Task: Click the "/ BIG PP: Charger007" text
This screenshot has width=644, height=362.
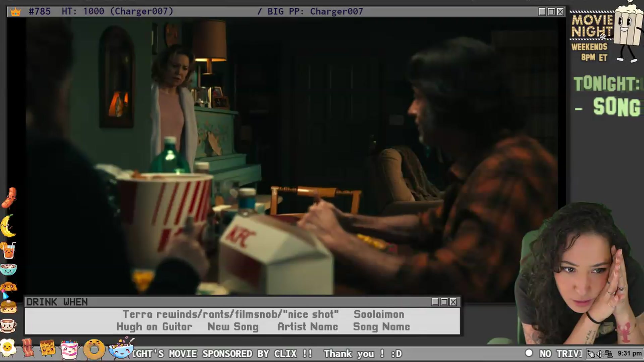Action: tap(310, 12)
